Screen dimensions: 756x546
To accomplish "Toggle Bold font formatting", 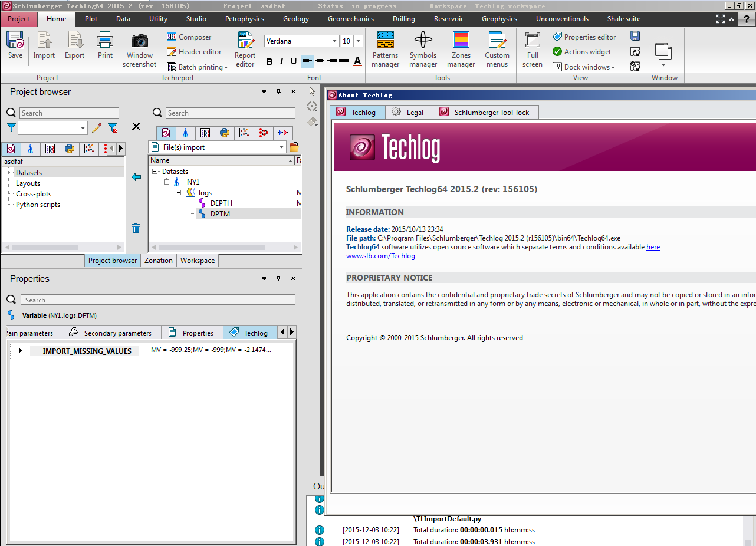I will point(269,61).
